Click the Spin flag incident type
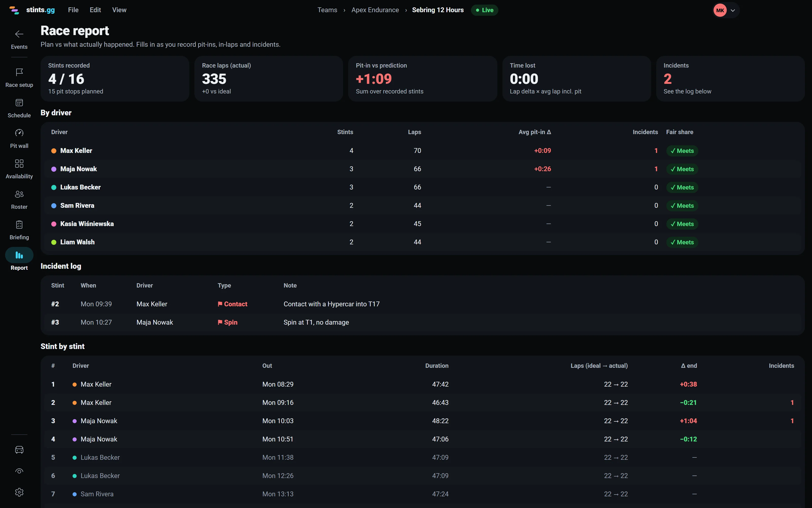Image resolution: width=812 pixels, height=508 pixels. pyautogui.click(x=228, y=323)
